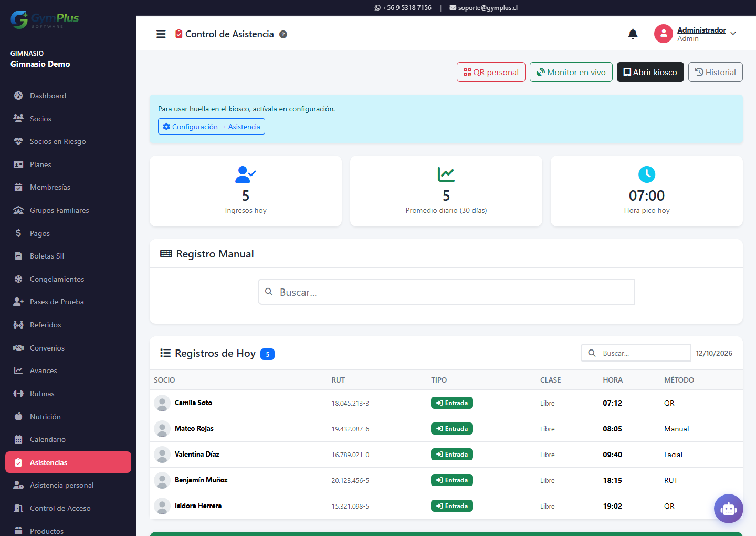The height and width of the screenshot is (536, 756).
Task: Click the GymPlus logo
Action: [x=45, y=20]
